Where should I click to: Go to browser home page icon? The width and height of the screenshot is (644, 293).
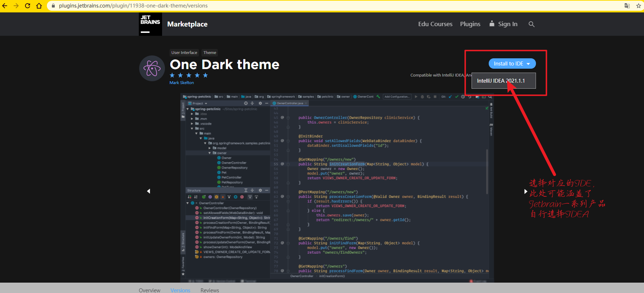point(39,6)
